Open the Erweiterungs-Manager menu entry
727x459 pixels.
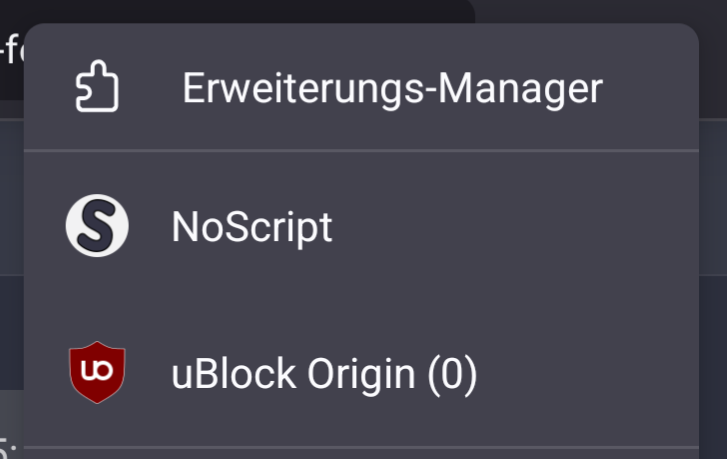tap(361, 87)
